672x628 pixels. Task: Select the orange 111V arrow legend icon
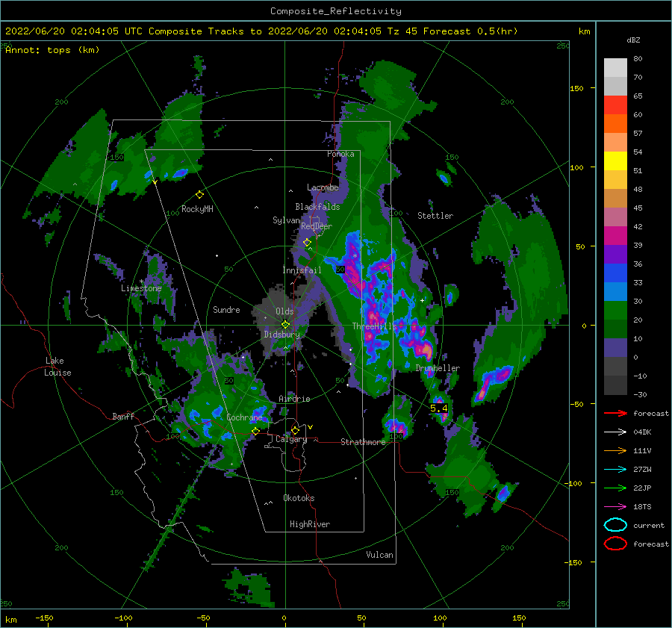(615, 450)
